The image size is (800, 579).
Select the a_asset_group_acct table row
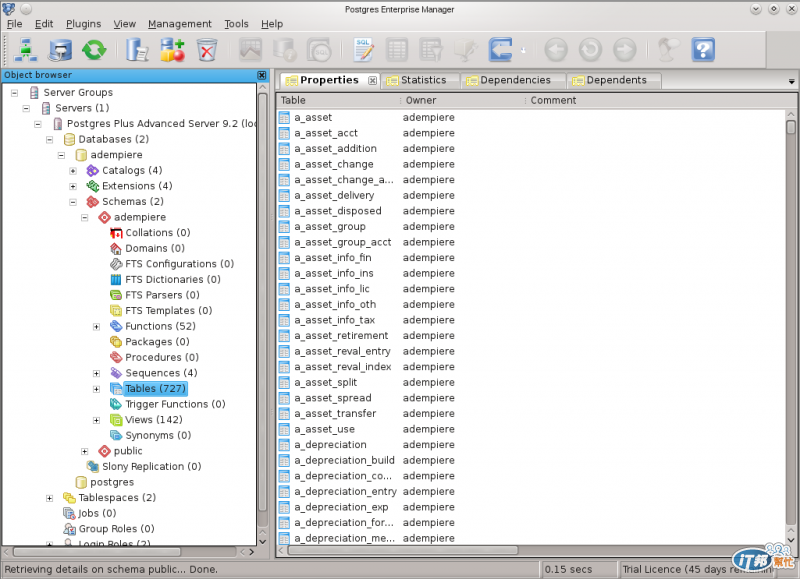(342, 242)
